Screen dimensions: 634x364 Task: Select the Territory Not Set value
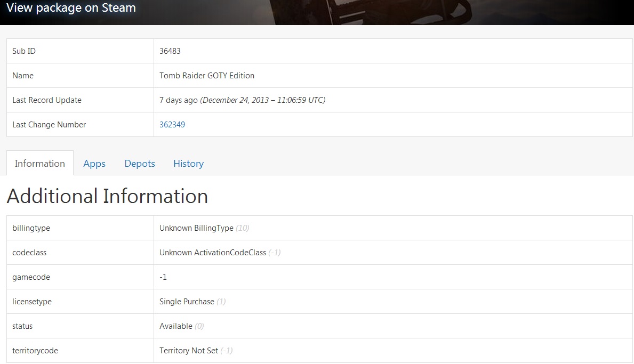pos(189,351)
